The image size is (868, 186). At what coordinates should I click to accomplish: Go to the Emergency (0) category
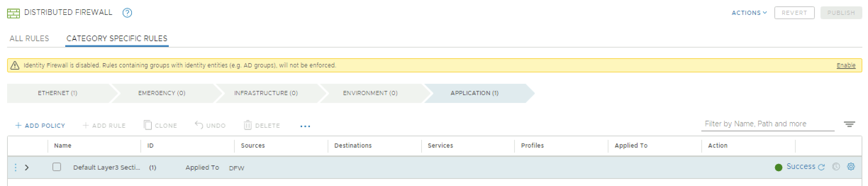click(x=162, y=93)
